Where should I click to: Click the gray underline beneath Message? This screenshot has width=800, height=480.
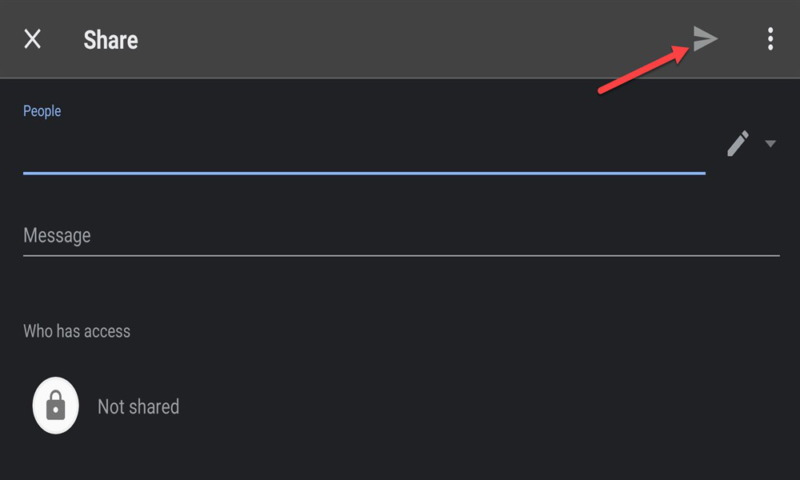tap(400, 255)
